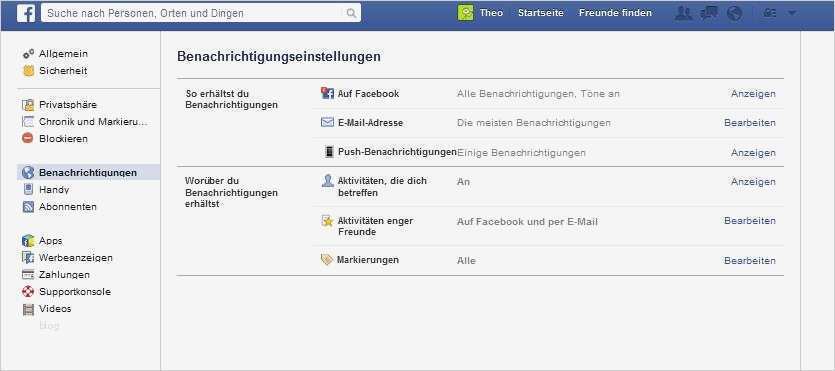Open Allgemein settings

pyautogui.click(x=63, y=54)
